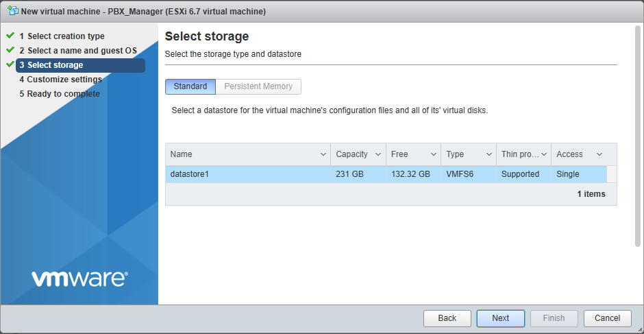The height and width of the screenshot is (334, 644).
Task: Expand the Thin provisioning column menu
Action: pos(544,154)
